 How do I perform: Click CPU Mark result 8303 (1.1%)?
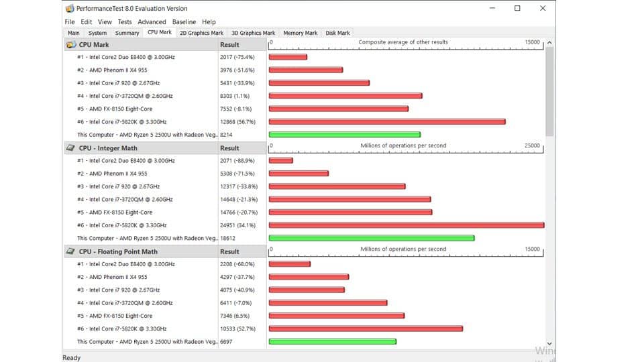pos(235,96)
